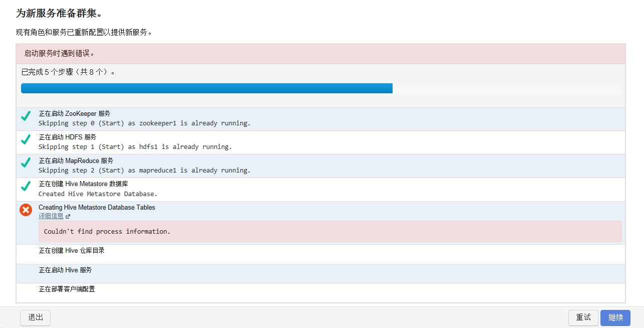Click the text 已完成 5 个步骤（共 8 个）。
Viewport: 644px width, 328px height.
tap(69, 72)
